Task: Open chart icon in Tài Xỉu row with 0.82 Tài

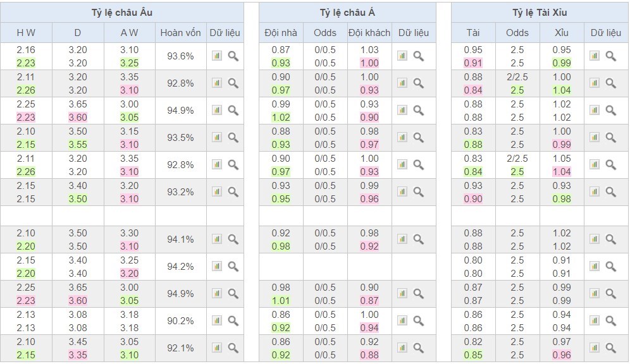Action: click(595, 348)
